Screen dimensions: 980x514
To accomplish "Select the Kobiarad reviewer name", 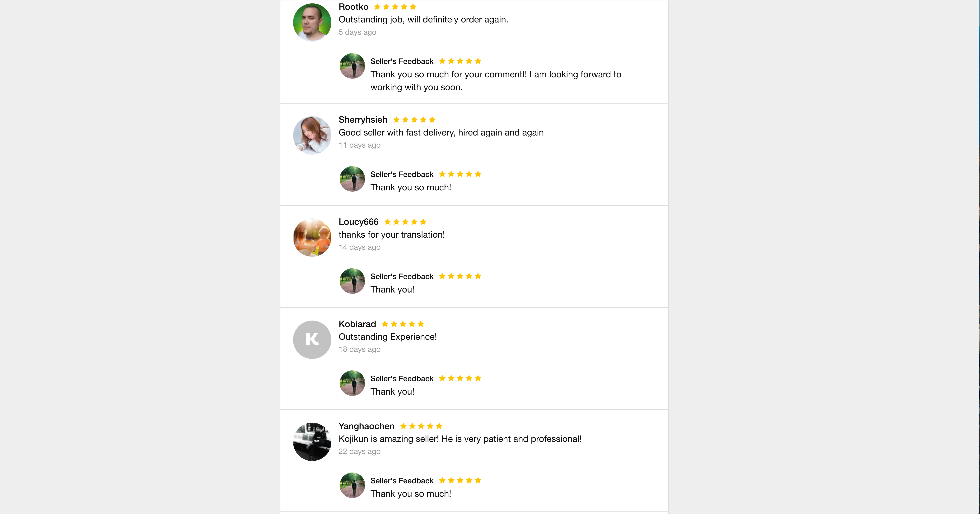I will pos(357,324).
